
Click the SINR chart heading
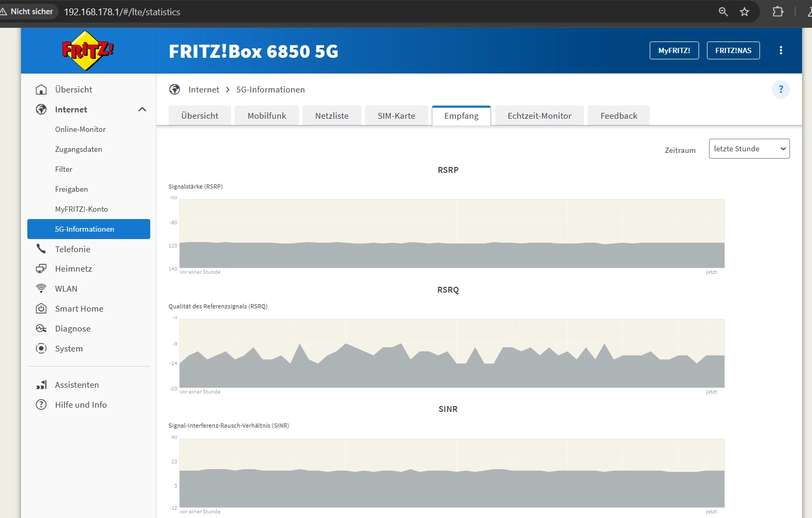pos(448,409)
